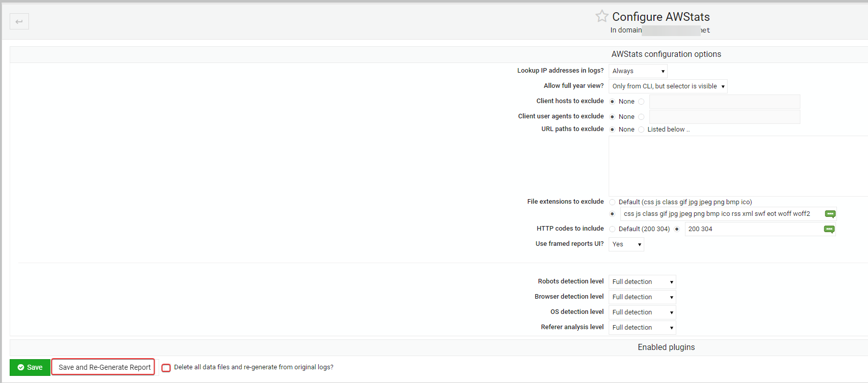Click the back arrow button
Image resolution: width=868 pixels, height=383 pixels.
coord(19,21)
